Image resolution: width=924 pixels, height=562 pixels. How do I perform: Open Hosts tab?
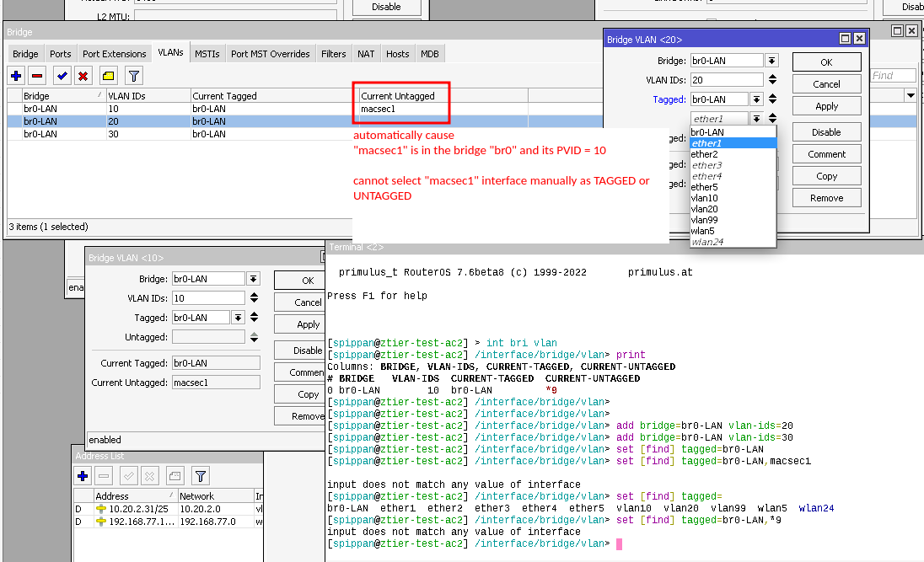(397, 54)
